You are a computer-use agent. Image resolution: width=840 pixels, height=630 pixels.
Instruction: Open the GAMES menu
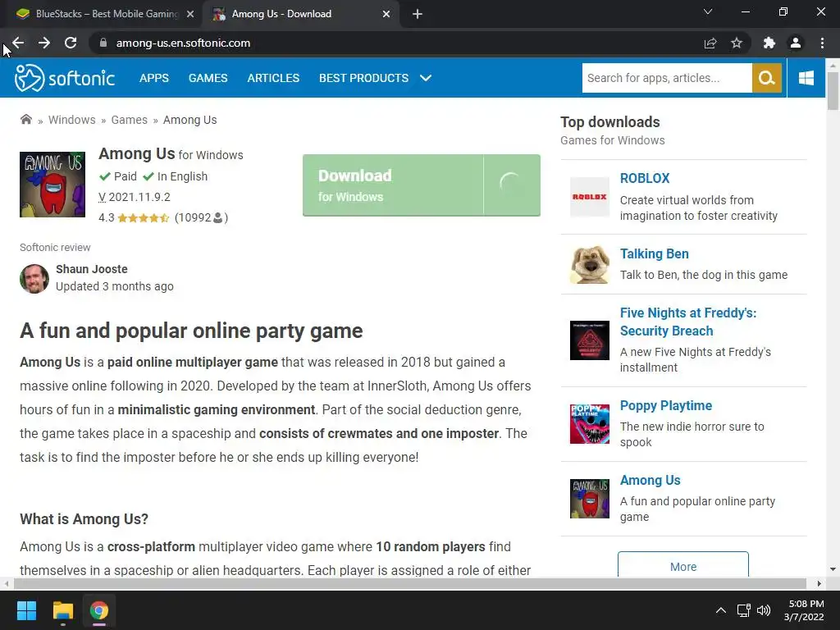pos(208,78)
